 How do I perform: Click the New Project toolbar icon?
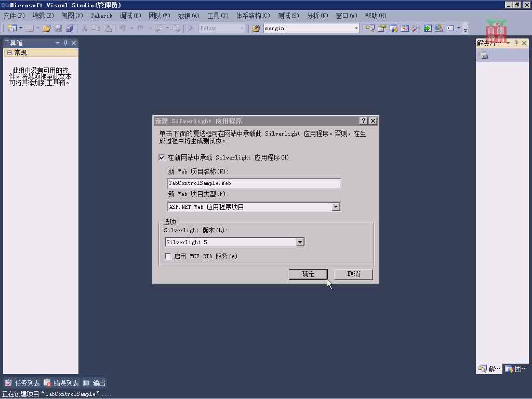pyautogui.click(x=12, y=29)
